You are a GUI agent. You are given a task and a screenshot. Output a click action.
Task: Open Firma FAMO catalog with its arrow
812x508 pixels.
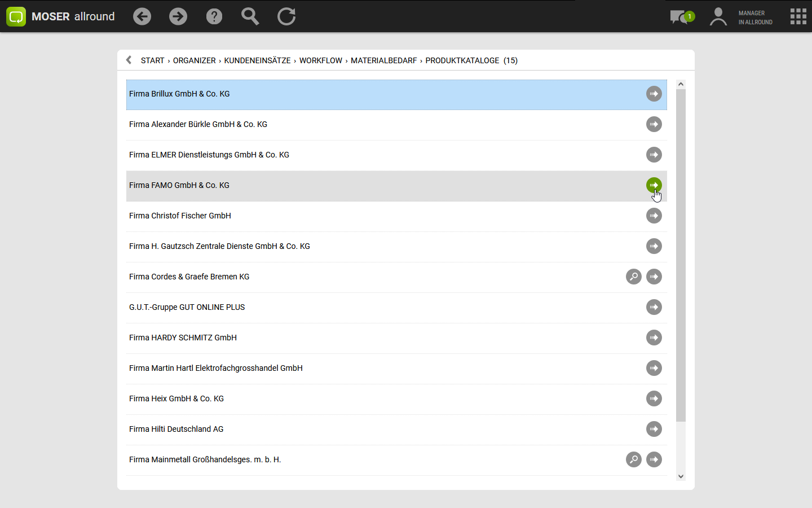654,185
